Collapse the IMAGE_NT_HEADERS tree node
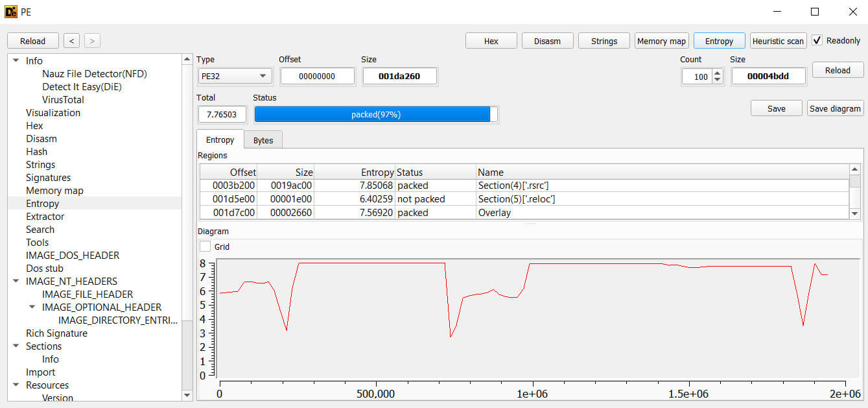Image resolution: width=868 pixels, height=408 pixels. (x=16, y=282)
